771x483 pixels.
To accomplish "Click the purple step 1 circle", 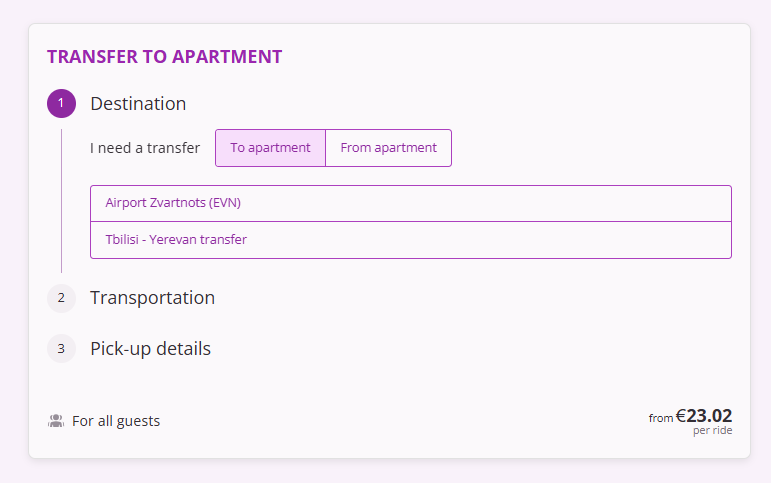I will [x=61, y=103].
